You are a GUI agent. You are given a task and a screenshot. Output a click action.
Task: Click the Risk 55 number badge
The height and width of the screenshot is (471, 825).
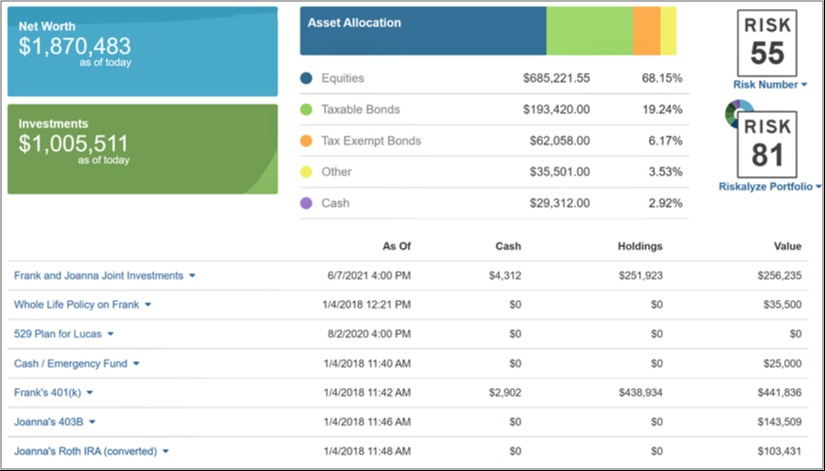[767, 43]
